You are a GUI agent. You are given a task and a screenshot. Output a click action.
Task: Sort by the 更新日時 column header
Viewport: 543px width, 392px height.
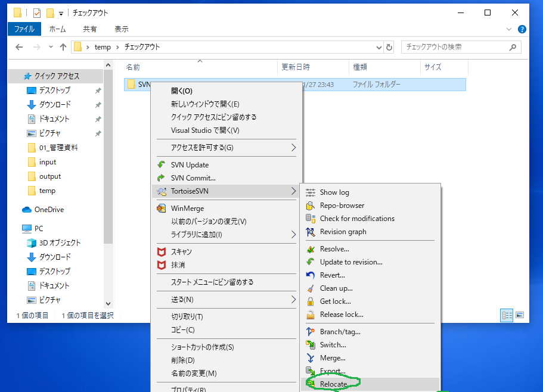pos(313,67)
